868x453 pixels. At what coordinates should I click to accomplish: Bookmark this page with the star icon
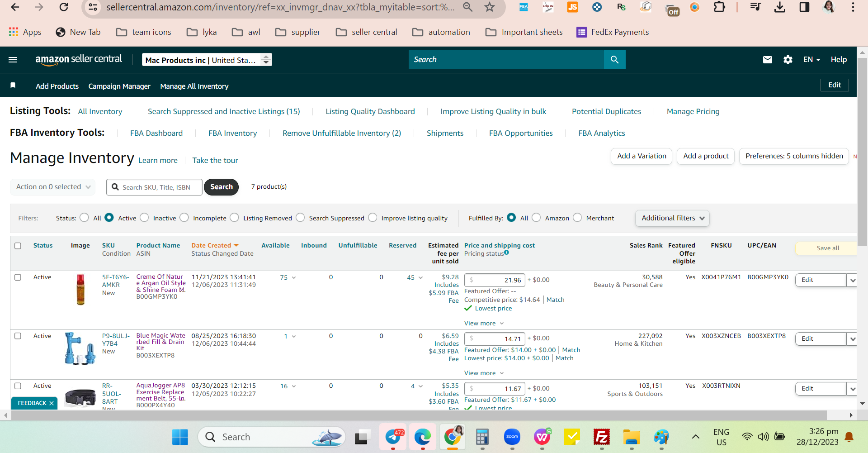[x=490, y=7]
